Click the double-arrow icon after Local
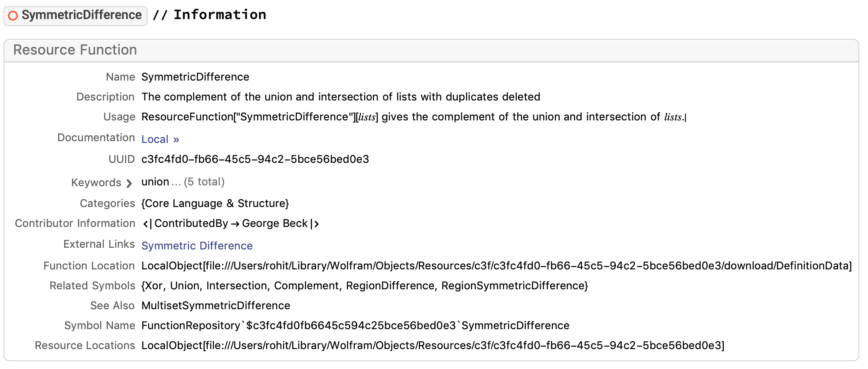 (176, 140)
